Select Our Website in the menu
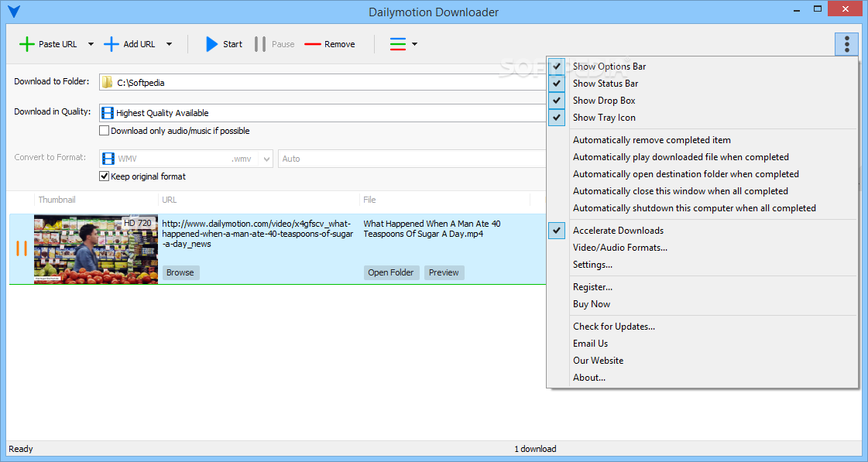 (702, 361)
